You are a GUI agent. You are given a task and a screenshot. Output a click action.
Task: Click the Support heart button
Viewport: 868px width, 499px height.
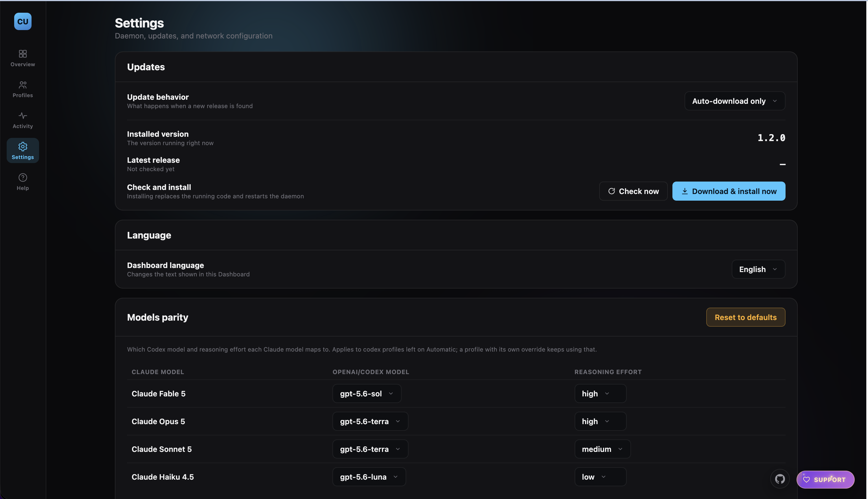point(825,479)
